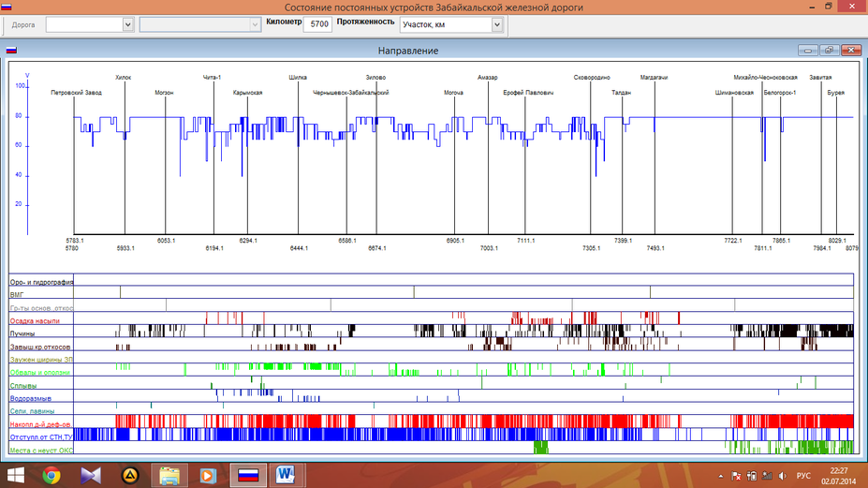
Task: Launch Google Chrome from the taskbar
Action: point(52,476)
